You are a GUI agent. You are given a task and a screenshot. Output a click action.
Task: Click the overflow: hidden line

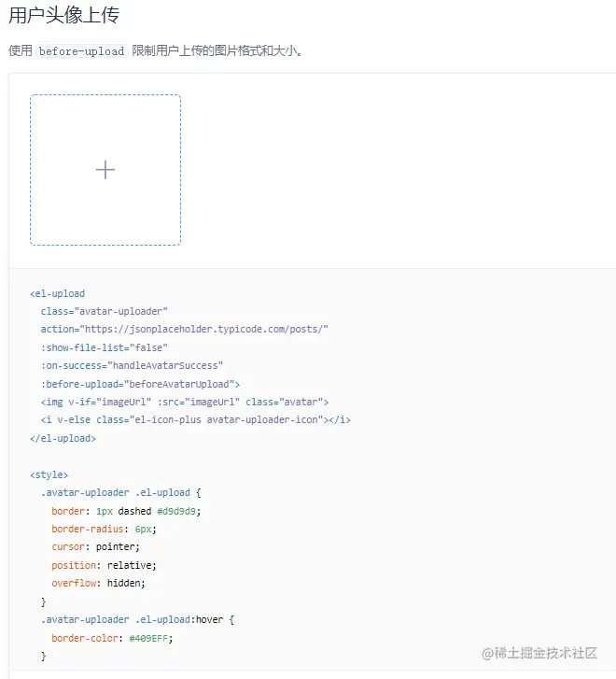pyautogui.click(x=98, y=584)
